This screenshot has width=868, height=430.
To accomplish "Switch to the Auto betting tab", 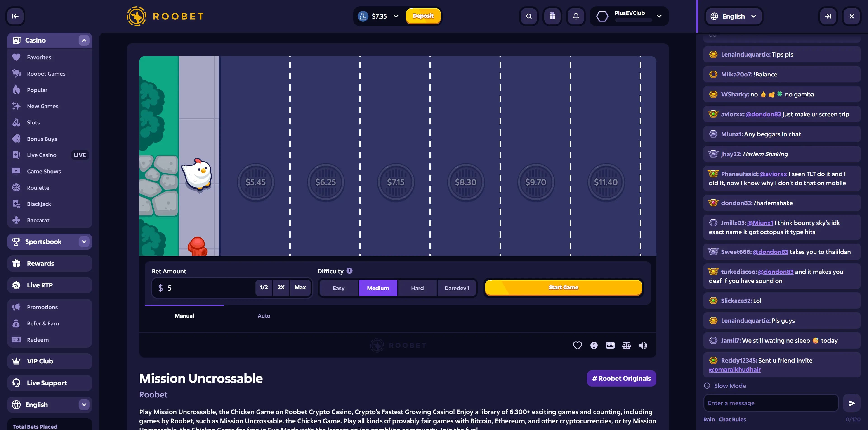I will (264, 316).
